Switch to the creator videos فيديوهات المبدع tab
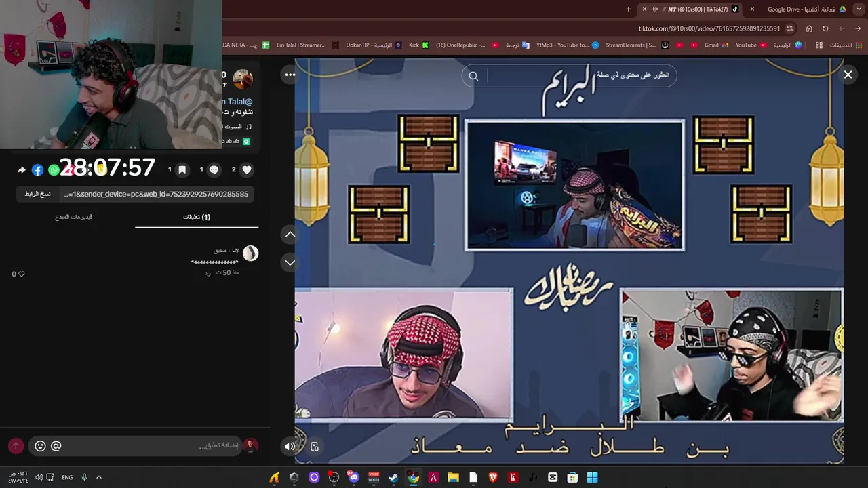Screen dimensions: 868x488 pos(73,217)
